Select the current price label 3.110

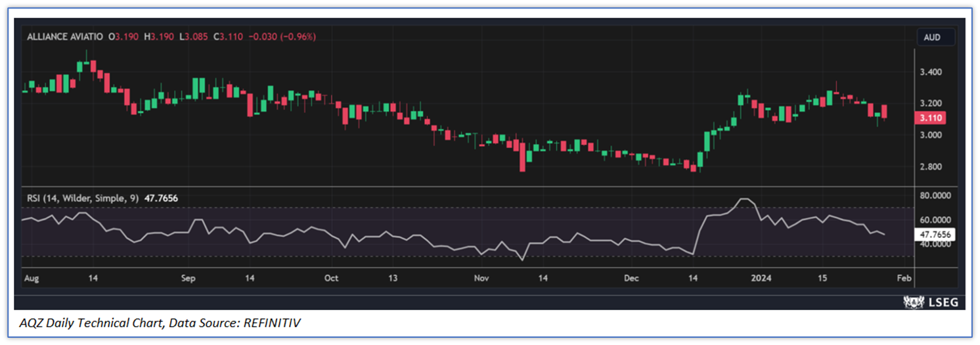[x=931, y=118]
